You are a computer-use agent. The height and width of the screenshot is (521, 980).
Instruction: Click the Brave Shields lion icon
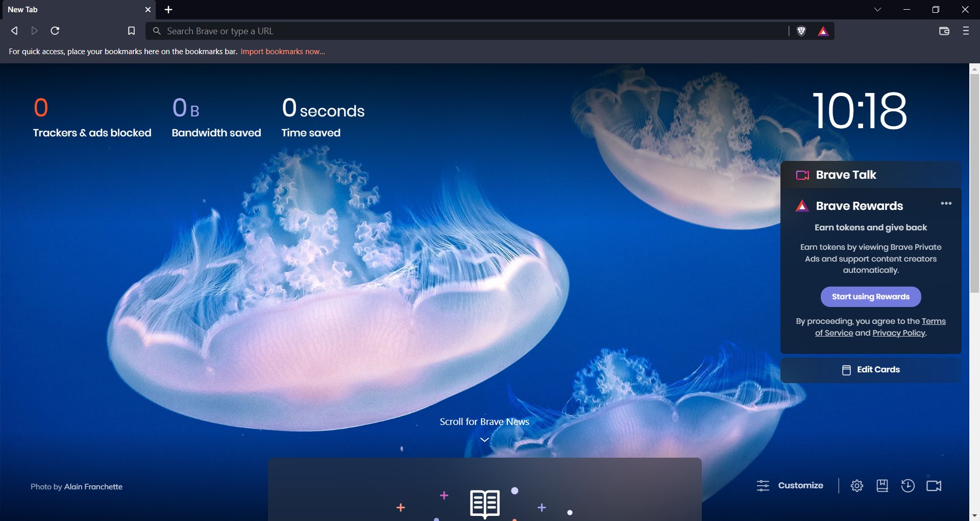801,31
